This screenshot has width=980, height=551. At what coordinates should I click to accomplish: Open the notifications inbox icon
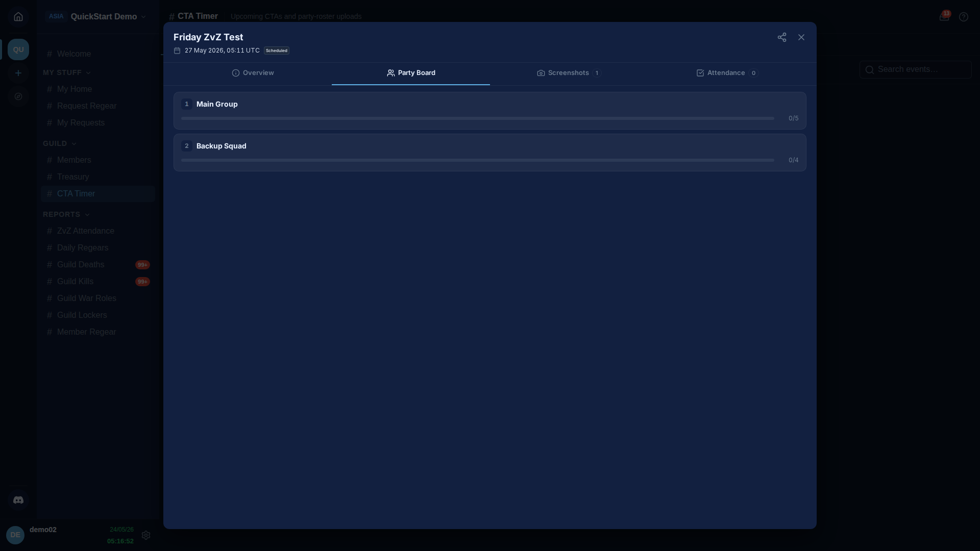[x=944, y=17]
